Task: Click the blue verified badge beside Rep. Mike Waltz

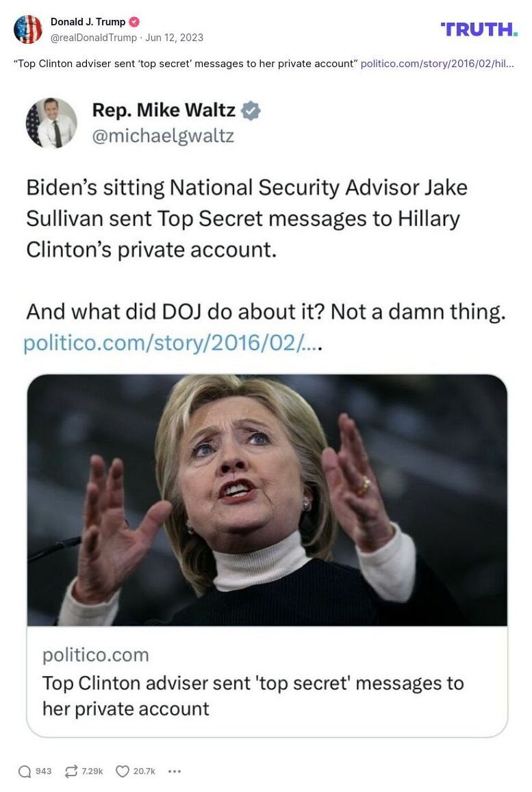Action: [251, 110]
